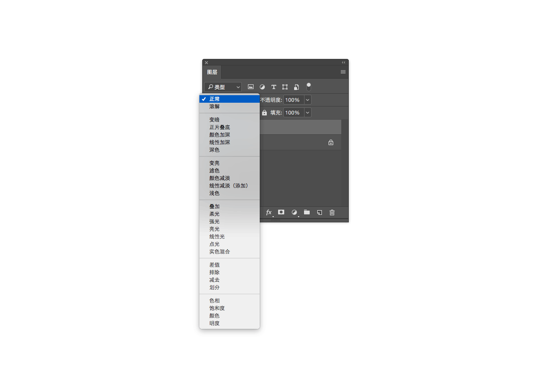Delete the layer using the trash icon

pos(332,212)
